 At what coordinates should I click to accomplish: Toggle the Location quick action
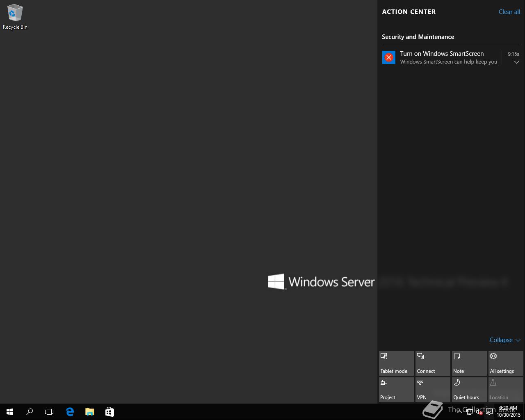point(506,389)
